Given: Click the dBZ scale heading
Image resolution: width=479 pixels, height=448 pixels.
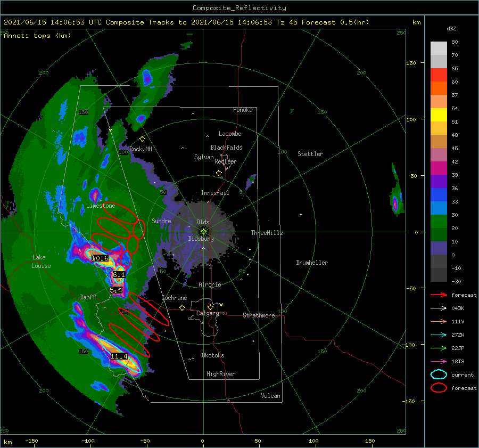Looking at the screenshot, I should 451,28.
